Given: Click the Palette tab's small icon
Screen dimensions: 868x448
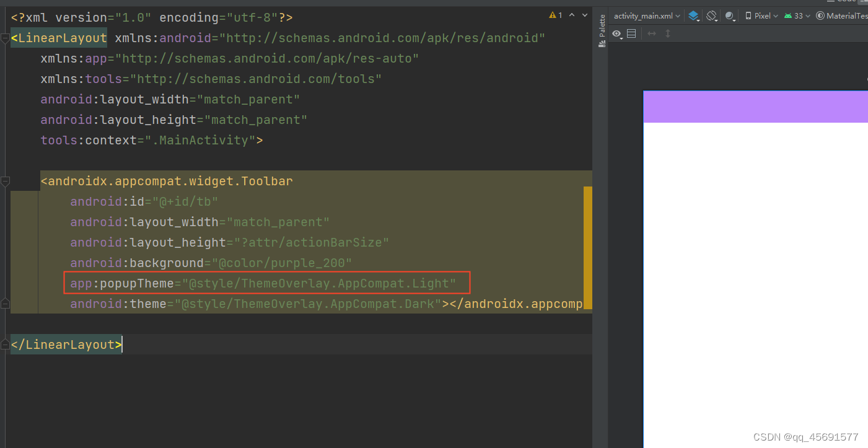Looking at the screenshot, I should click(x=601, y=45).
